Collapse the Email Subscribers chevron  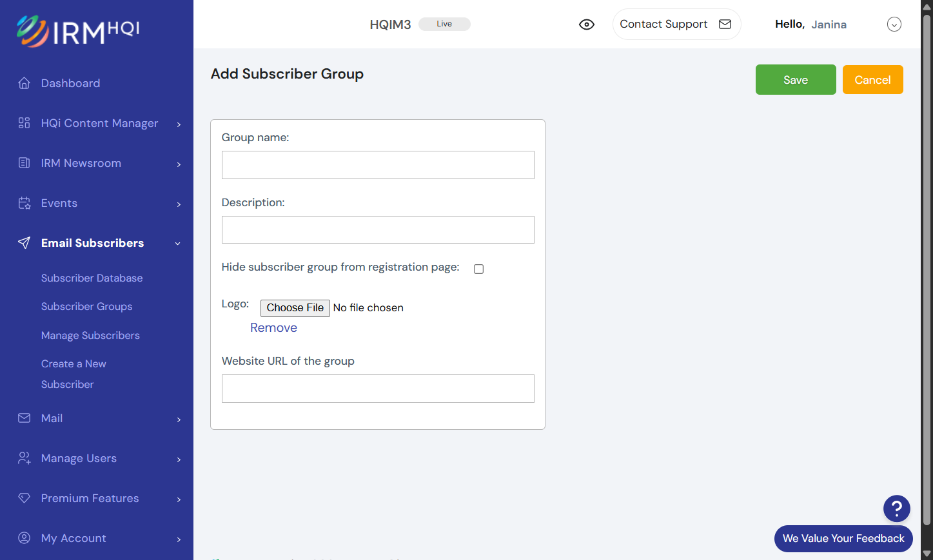(178, 244)
